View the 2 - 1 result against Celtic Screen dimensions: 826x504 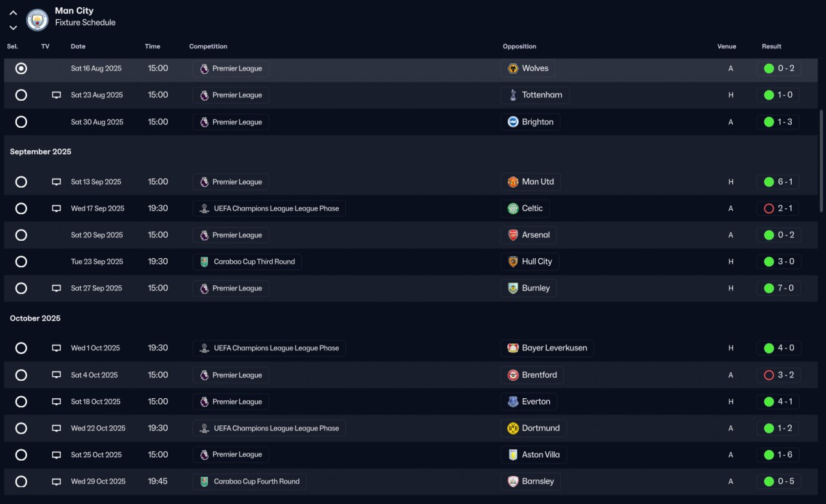778,208
